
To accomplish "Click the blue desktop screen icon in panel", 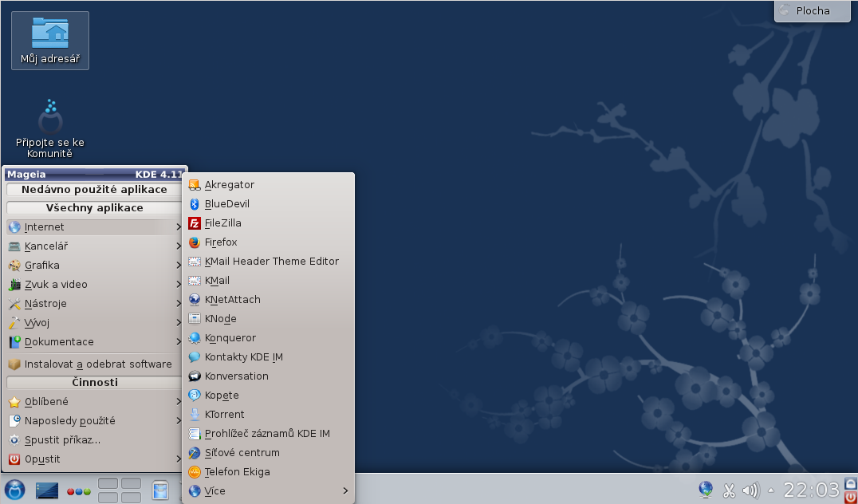I will coord(47,490).
